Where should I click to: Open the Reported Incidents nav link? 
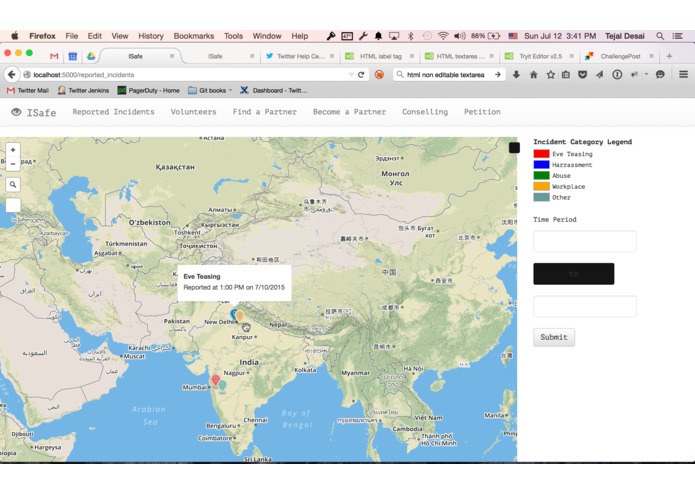point(113,112)
